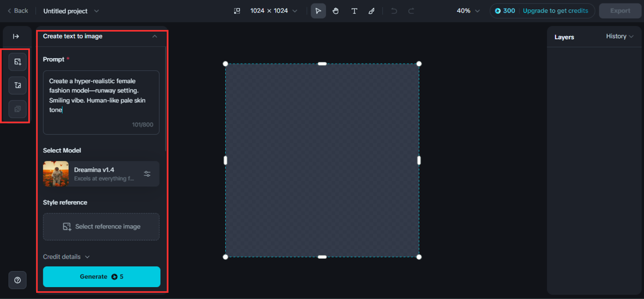Click the top-right canvas corner handle
Image resolution: width=644 pixels, height=299 pixels.
[419, 64]
